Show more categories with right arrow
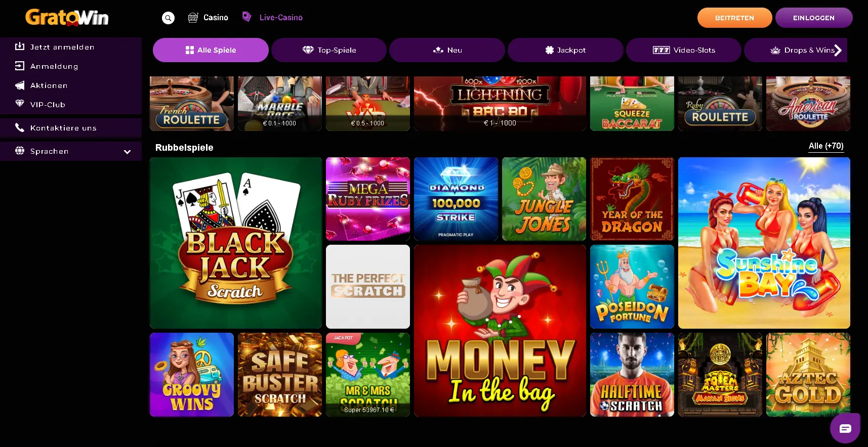 point(838,50)
